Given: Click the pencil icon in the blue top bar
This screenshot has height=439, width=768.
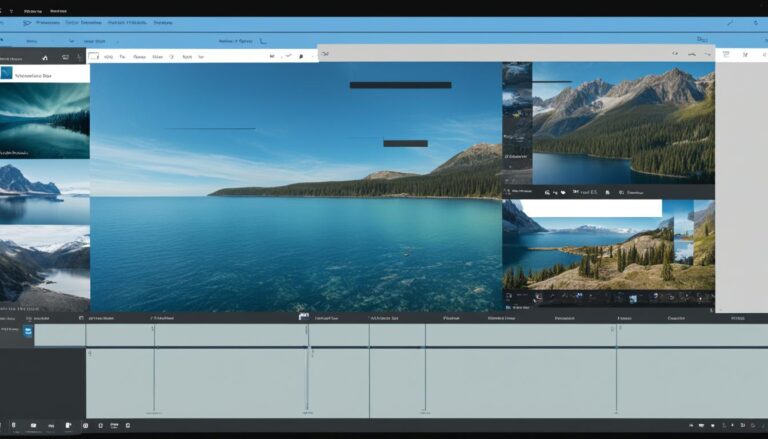Looking at the screenshot, I should click(730, 23).
